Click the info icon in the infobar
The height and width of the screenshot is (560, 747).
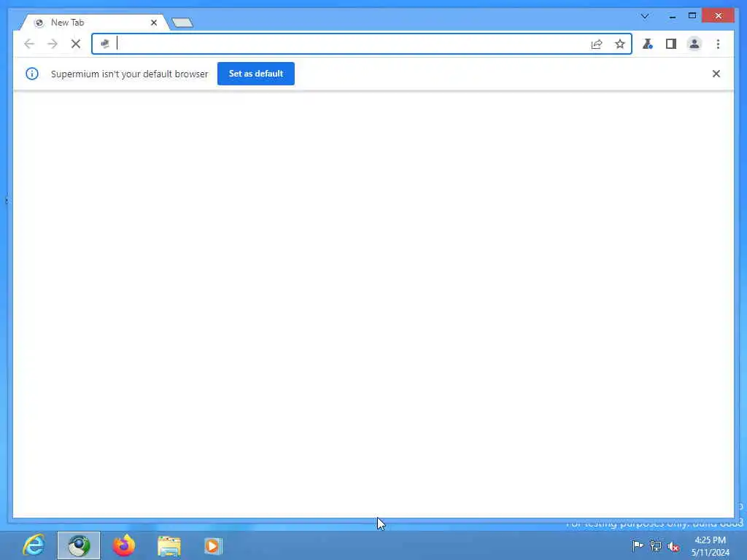click(32, 74)
